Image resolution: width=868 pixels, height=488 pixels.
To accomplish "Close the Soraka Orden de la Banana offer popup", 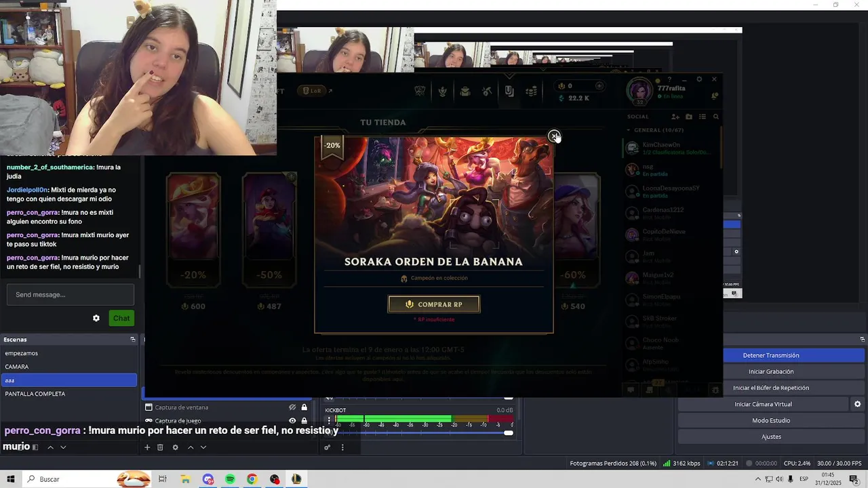I will tap(554, 136).
